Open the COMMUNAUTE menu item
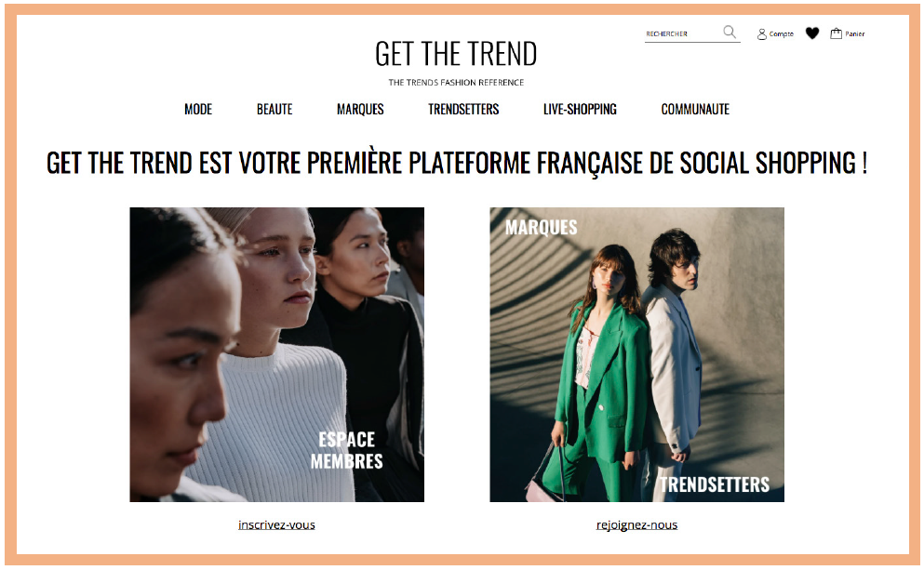Image resolution: width=924 pixels, height=570 pixels. [x=695, y=109]
